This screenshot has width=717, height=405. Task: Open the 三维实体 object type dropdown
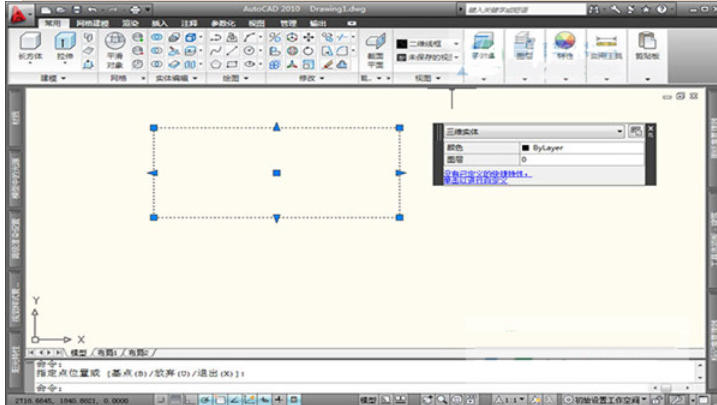point(620,131)
